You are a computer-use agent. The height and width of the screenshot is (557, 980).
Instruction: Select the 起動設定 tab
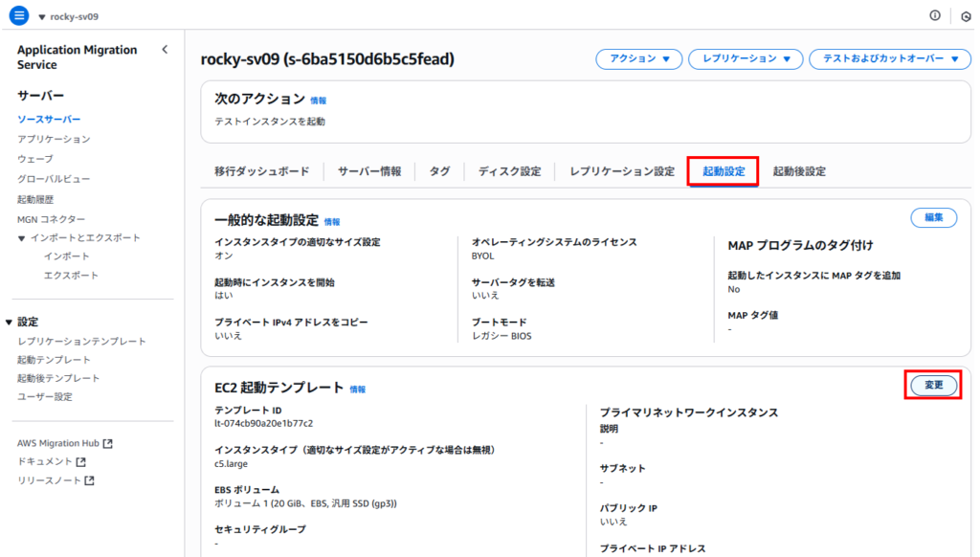(724, 171)
